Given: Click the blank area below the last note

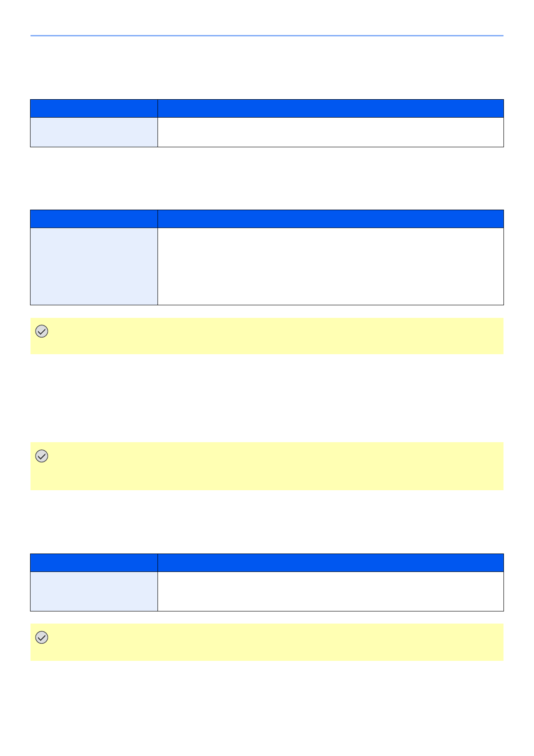Looking at the screenshot, I should coord(267,705).
